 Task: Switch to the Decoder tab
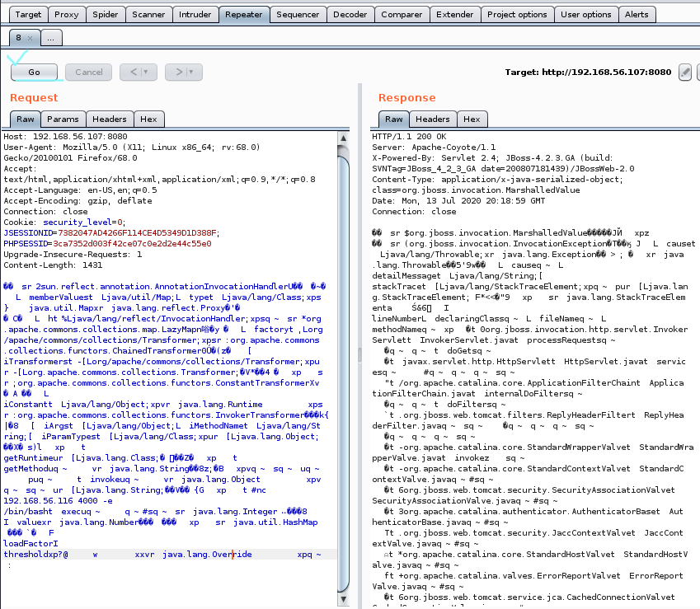[x=350, y=15]
